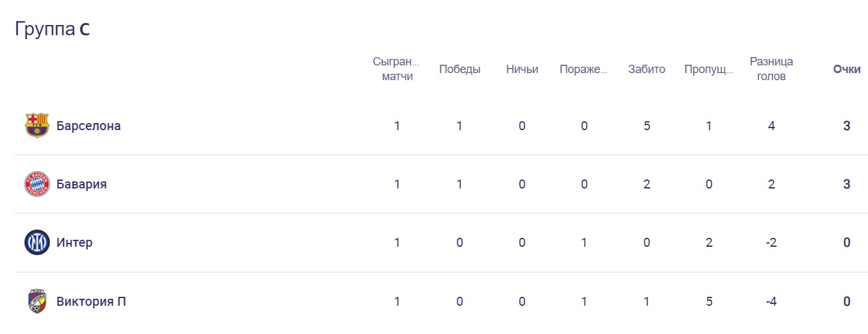868x334 pixels.
Task: Open the Бавария team link
Action: (81, 184)
